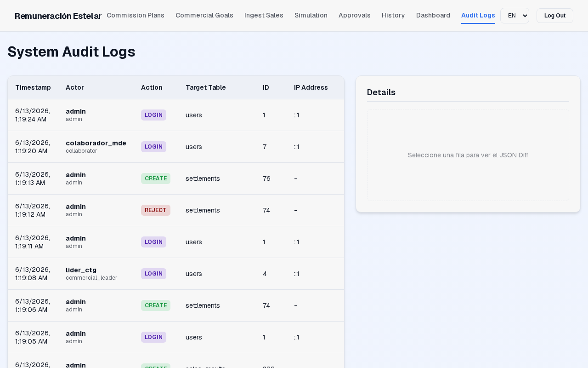588x368 pixels.
Task: Open the EN language dropdown
Action: [514, 16]
